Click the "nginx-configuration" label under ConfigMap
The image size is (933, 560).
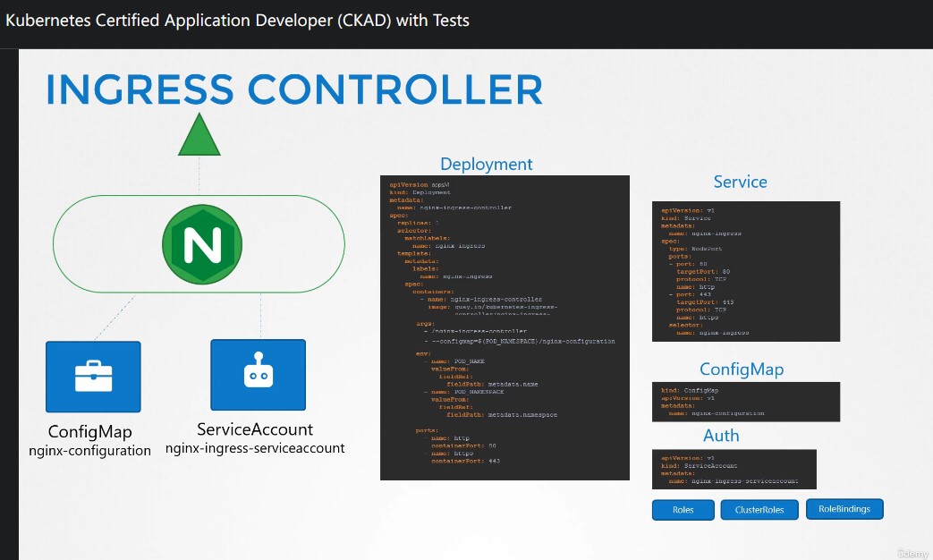click(x=89, y=451)
